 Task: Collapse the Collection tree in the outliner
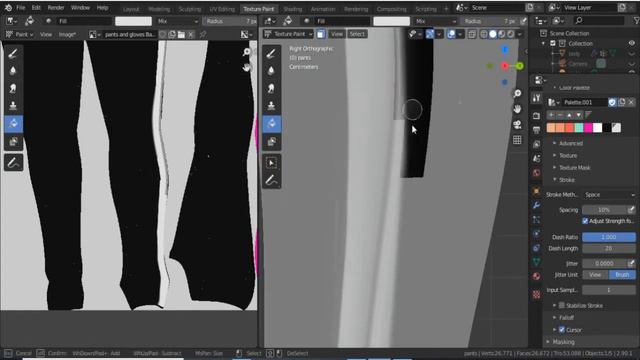pyautogui.click(x=543, y=43)
